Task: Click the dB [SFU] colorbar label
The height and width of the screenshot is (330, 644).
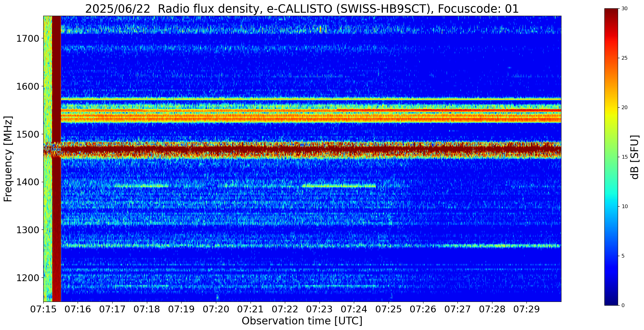Action: pos(635,157)
